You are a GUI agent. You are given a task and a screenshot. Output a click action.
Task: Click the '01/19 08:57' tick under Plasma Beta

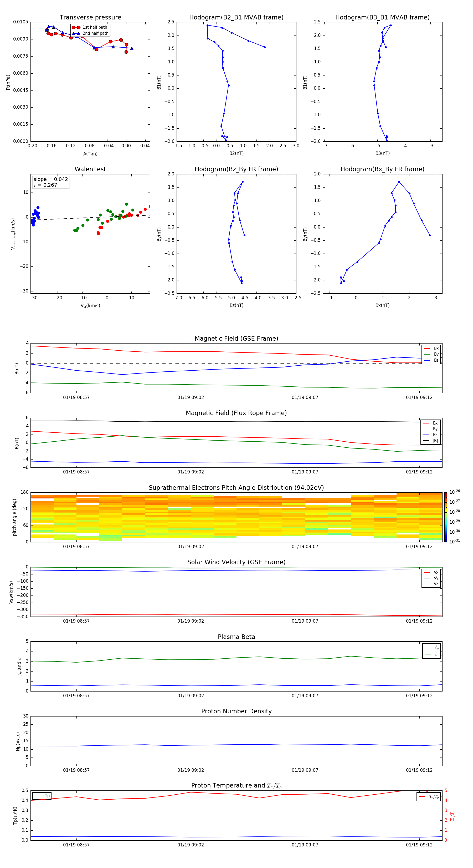[x=76, y=695]
